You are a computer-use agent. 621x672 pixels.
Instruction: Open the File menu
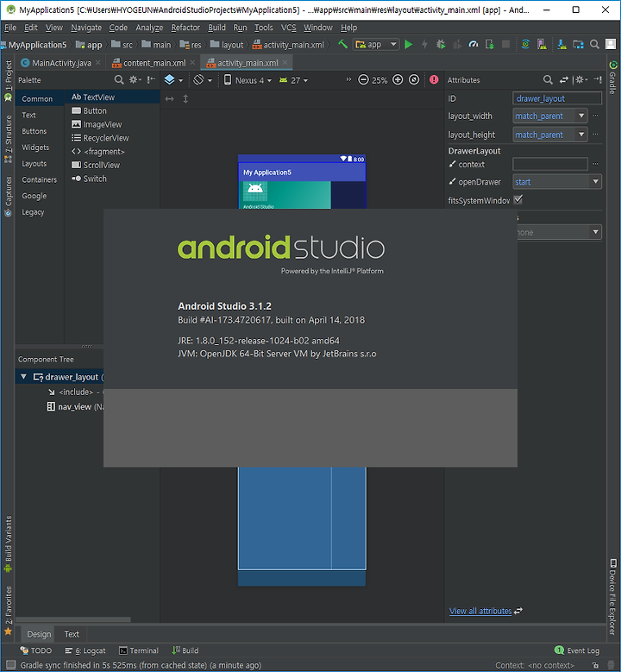click(x=10, y=28)
